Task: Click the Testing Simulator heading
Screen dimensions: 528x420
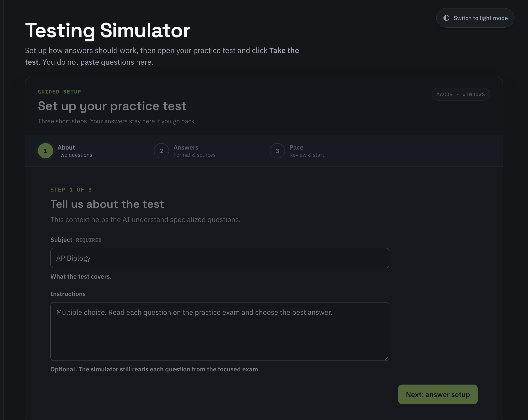Action: coord(108,30)
